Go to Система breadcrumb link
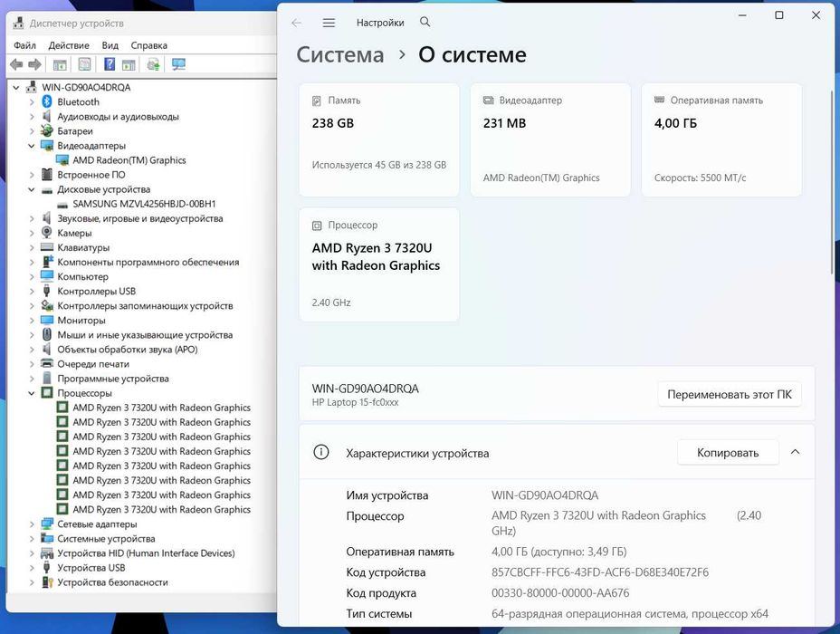This screenshot has width=840, height=634. tap(340, 54)
